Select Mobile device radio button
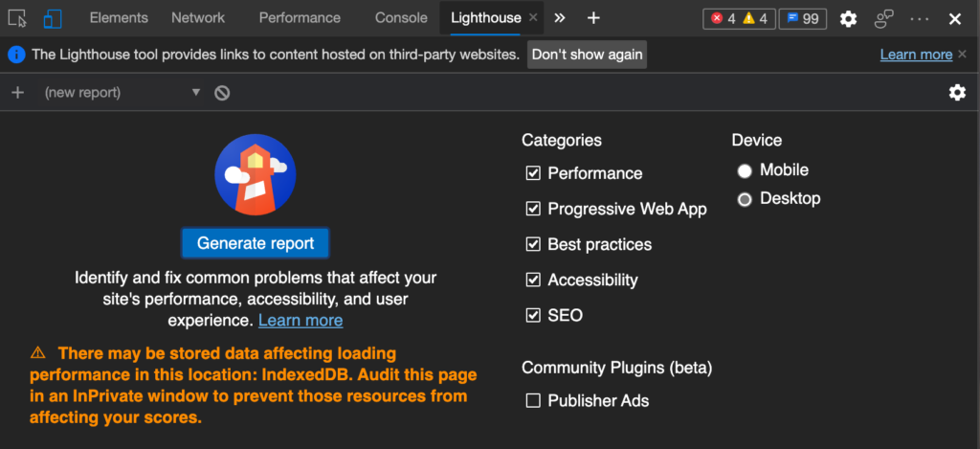The height and width of the screenshot is (449, 980). click(x=745, y=170)
